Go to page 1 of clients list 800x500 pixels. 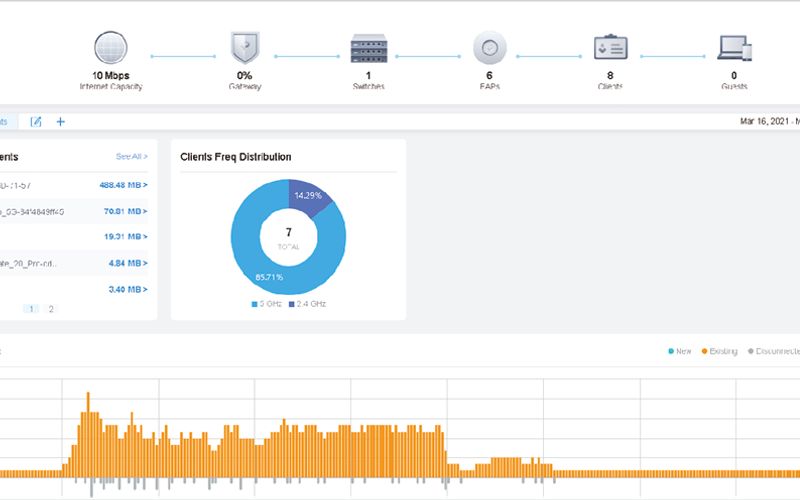31,309
